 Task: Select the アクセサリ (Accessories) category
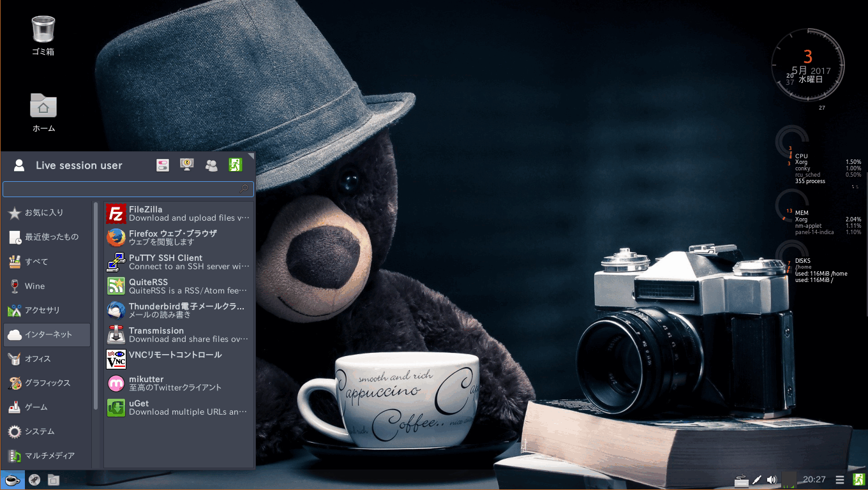(x=47, y=310)
